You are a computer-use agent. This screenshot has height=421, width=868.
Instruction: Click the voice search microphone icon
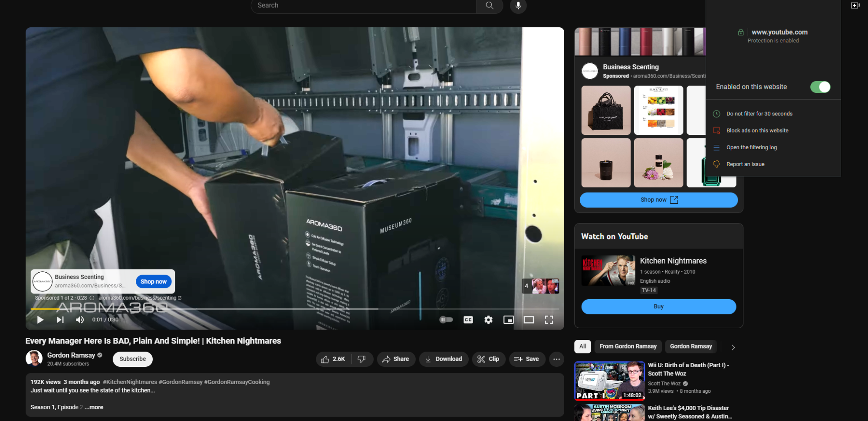[x=518, y=6]
